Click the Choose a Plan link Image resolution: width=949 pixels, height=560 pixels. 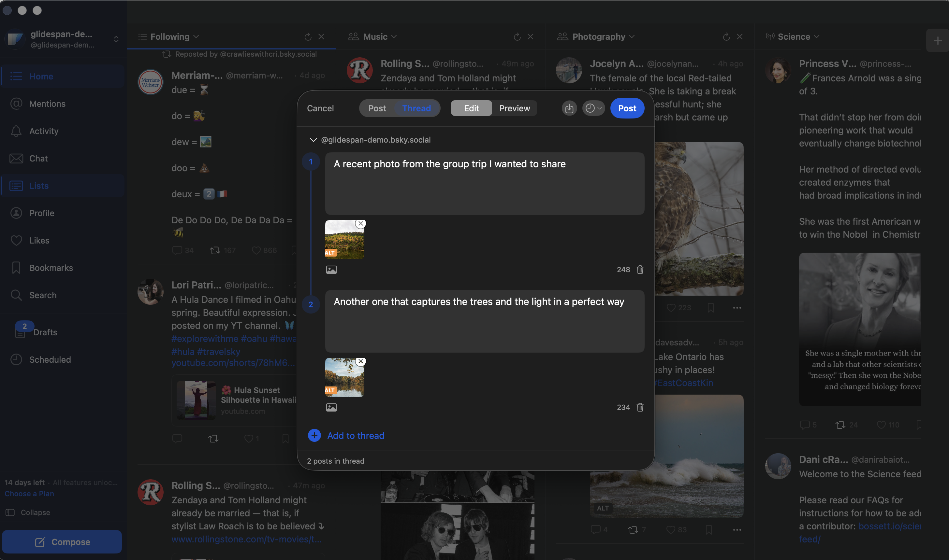(x=29, y=493)
